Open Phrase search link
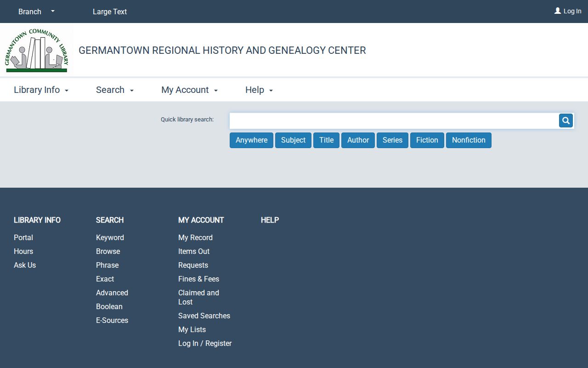Viewport: 588px width, 368px height. [x=107, y=265]
